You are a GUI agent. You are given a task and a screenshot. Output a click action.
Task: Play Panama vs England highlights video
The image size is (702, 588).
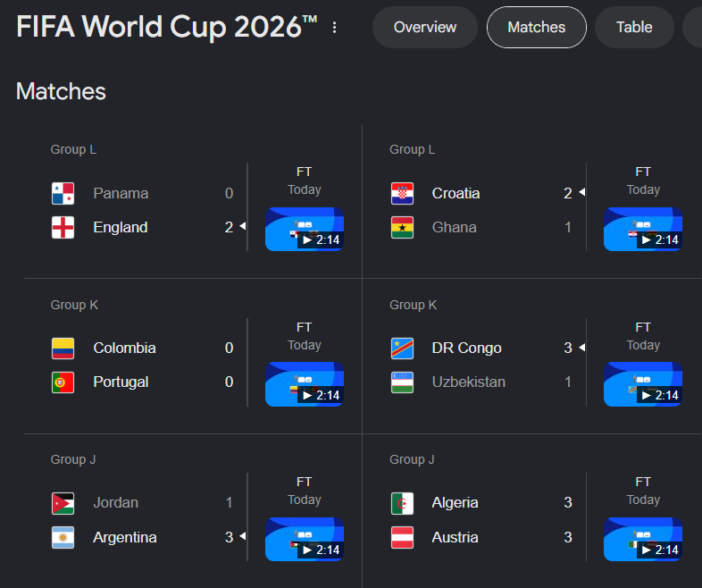click(x=305, y=229)
